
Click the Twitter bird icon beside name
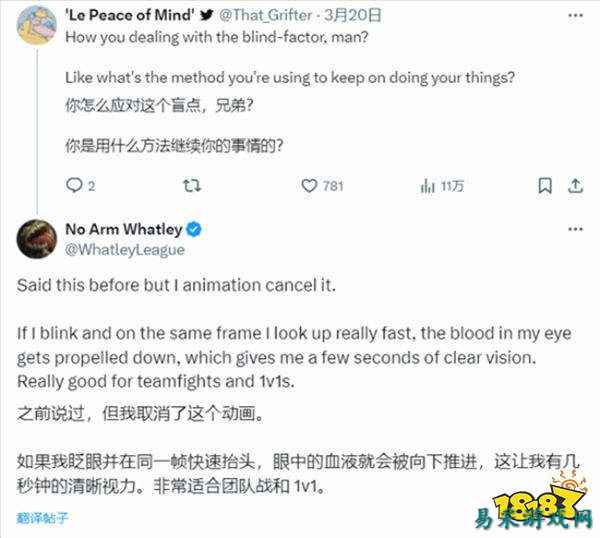pyautogui.click(x=207, y=15)
